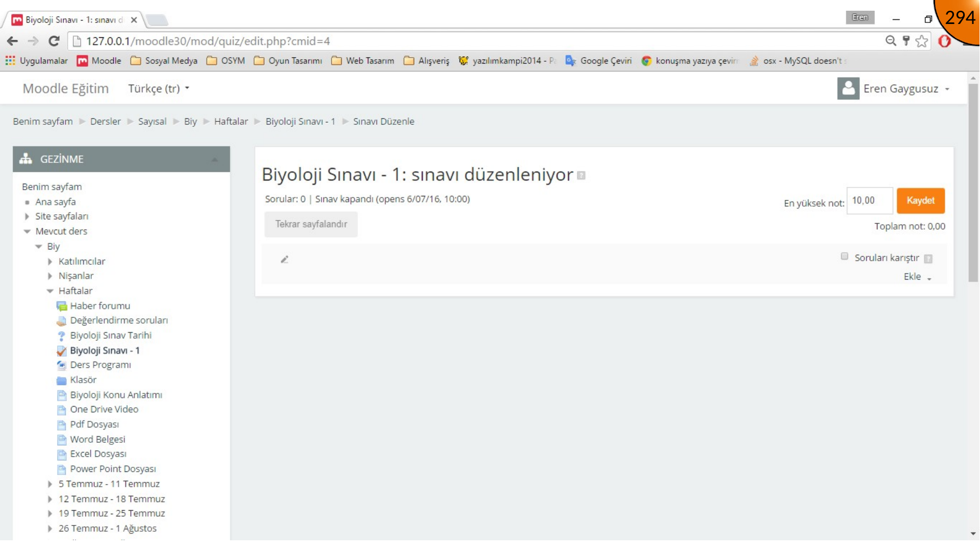
Task: Click the saved password key icon
Action: tap(906, 41)
